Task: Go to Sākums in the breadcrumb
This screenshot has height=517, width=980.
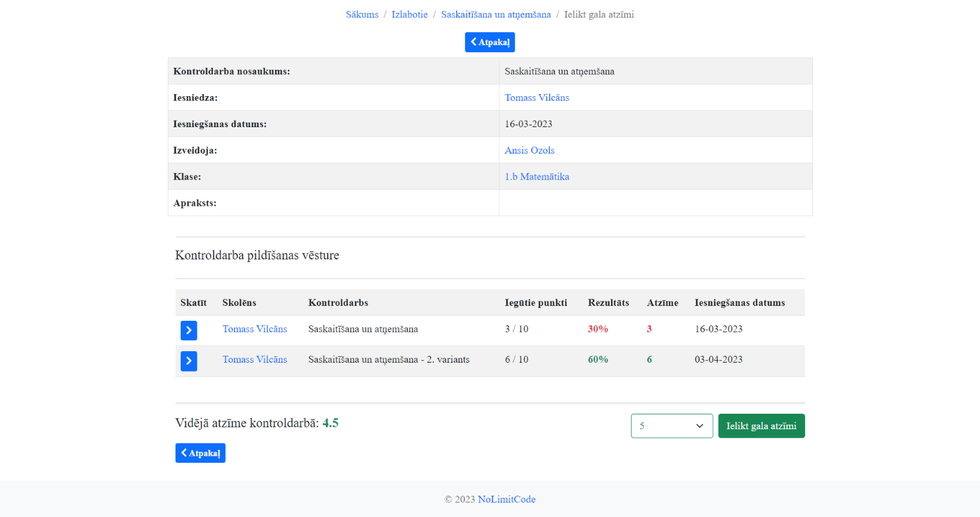Action: [x=362, y=15]
